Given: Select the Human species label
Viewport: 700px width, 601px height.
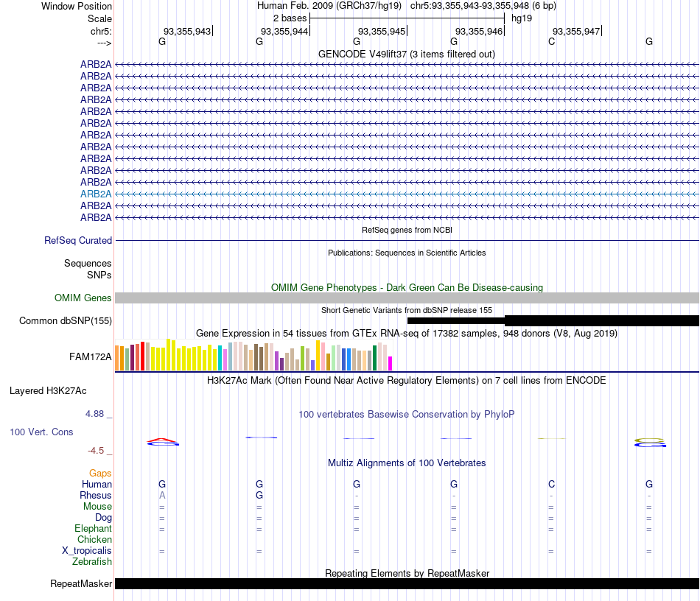Looking at the screenshot, I should (97, 484).
